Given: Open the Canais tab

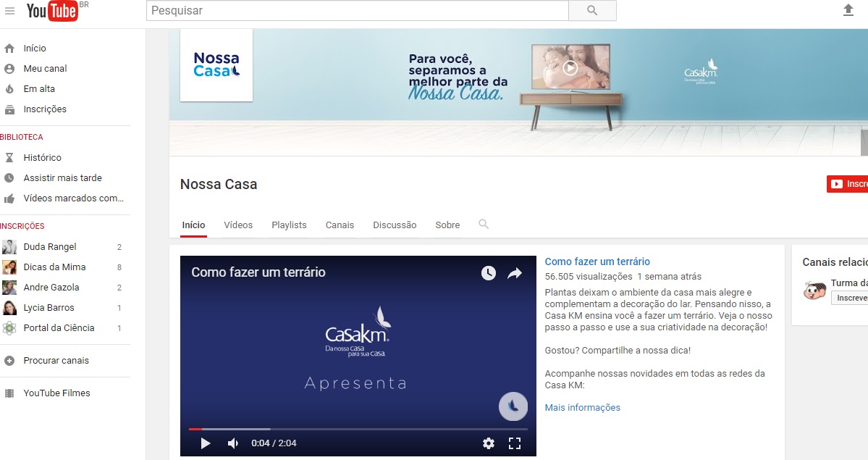Looking at the screenshot, I should [x=340, y=225].
